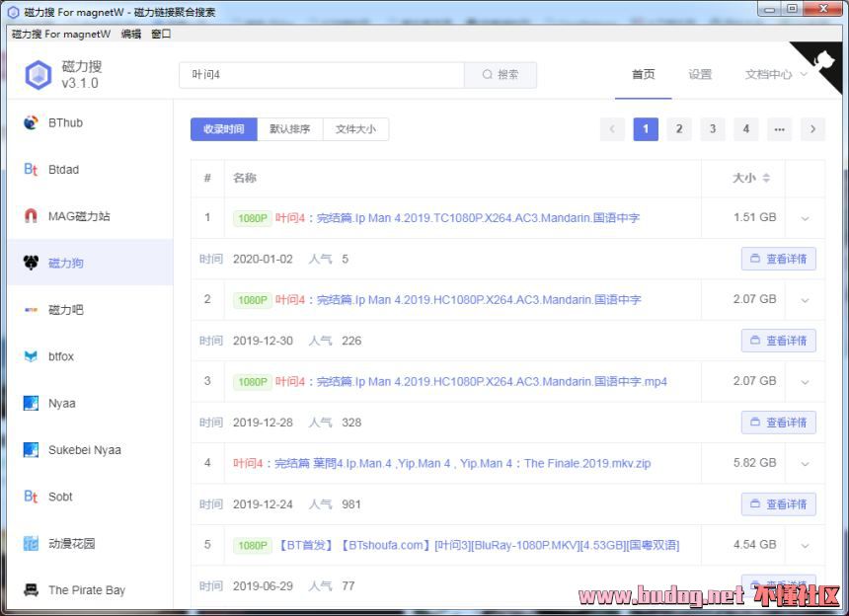Switch to the 首页 tab
The height and width of the screenshot is (616, 849).
click(644, 75)
